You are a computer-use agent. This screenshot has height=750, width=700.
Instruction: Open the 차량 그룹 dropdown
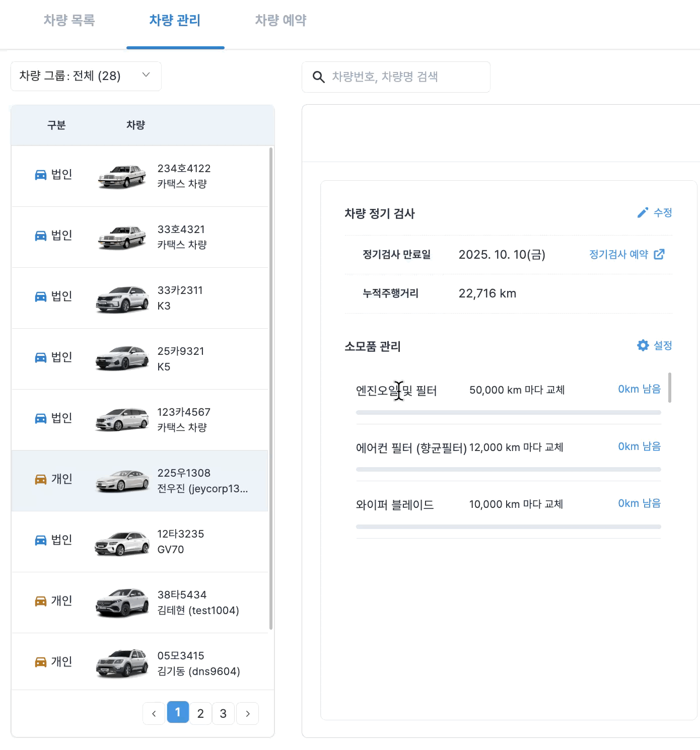click(x=86, y=76)
